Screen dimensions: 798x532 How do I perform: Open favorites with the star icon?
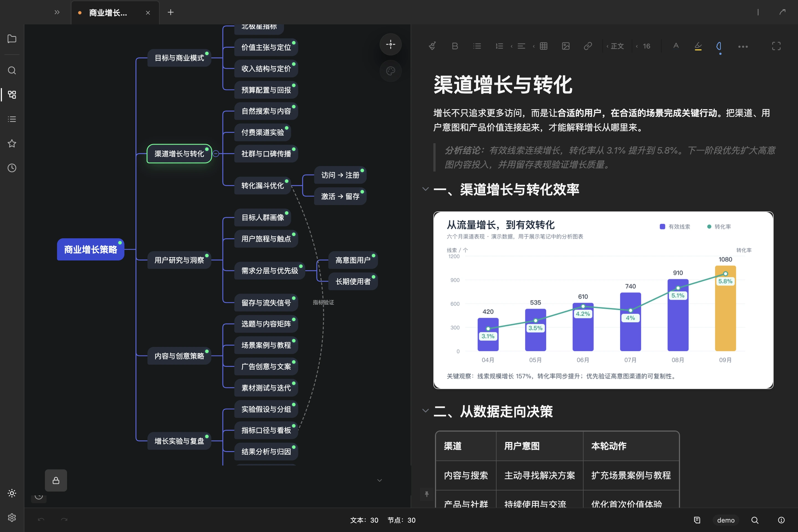[x=12, y=144]
